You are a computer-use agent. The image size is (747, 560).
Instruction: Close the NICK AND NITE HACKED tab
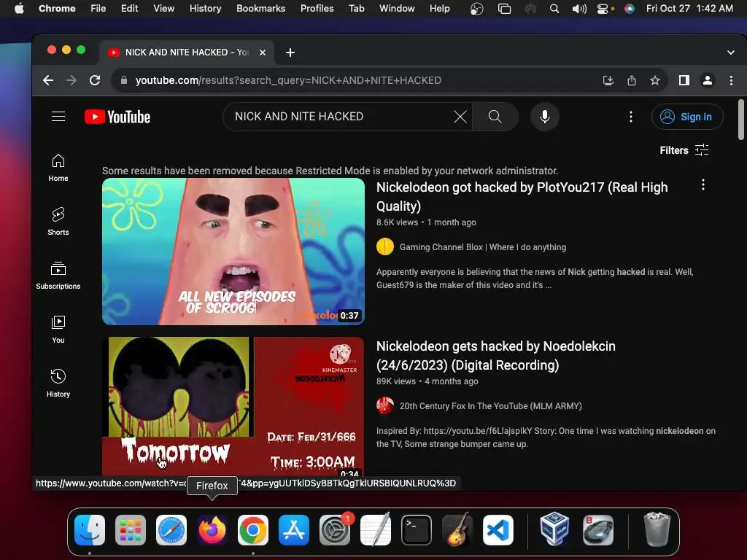[x=263, y=52]
